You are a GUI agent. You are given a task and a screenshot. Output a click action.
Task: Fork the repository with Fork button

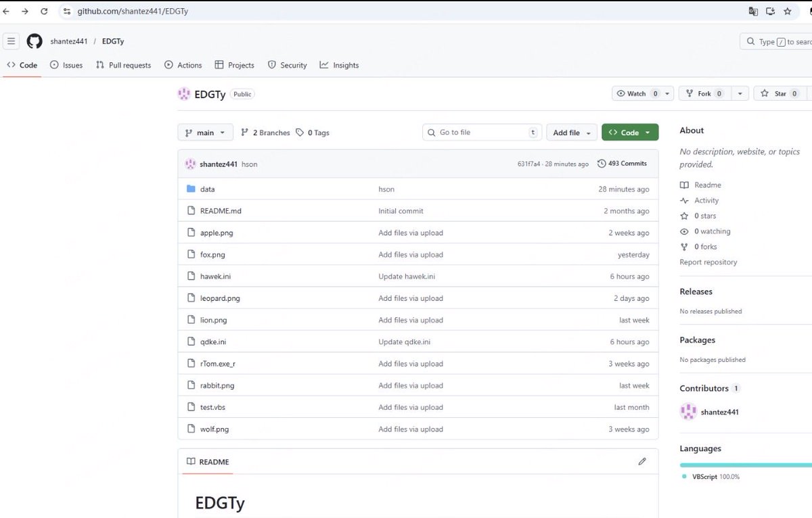coord(705,94)
